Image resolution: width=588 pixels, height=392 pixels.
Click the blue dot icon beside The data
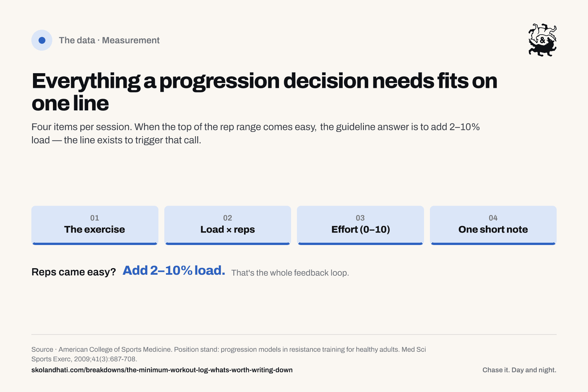(x=42, y=40)
